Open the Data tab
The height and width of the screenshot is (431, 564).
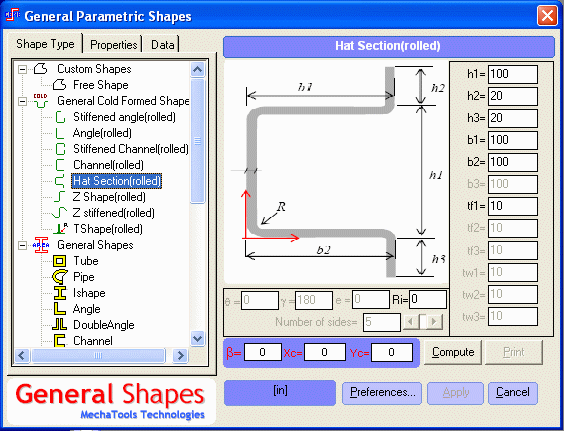163,45
